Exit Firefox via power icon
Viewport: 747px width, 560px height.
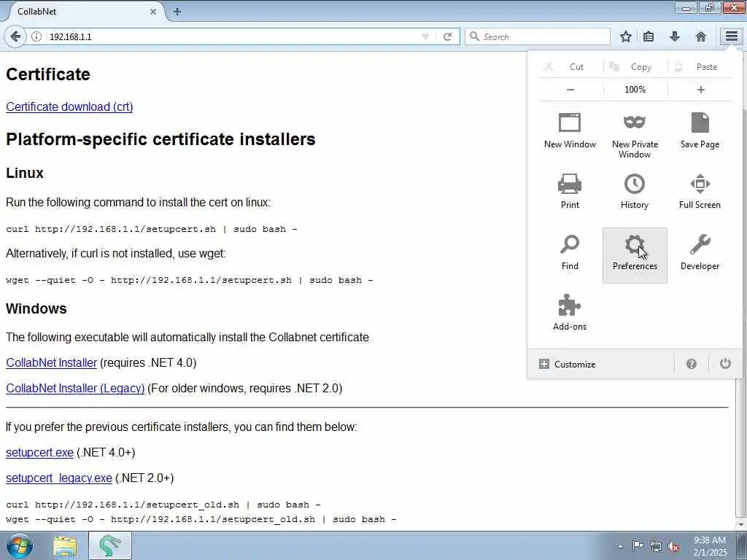[725, 364]
